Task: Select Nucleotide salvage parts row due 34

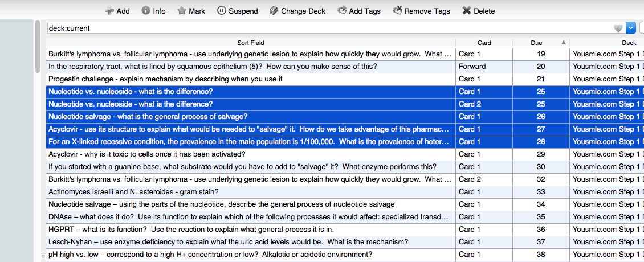Action: tap(345, 204)
